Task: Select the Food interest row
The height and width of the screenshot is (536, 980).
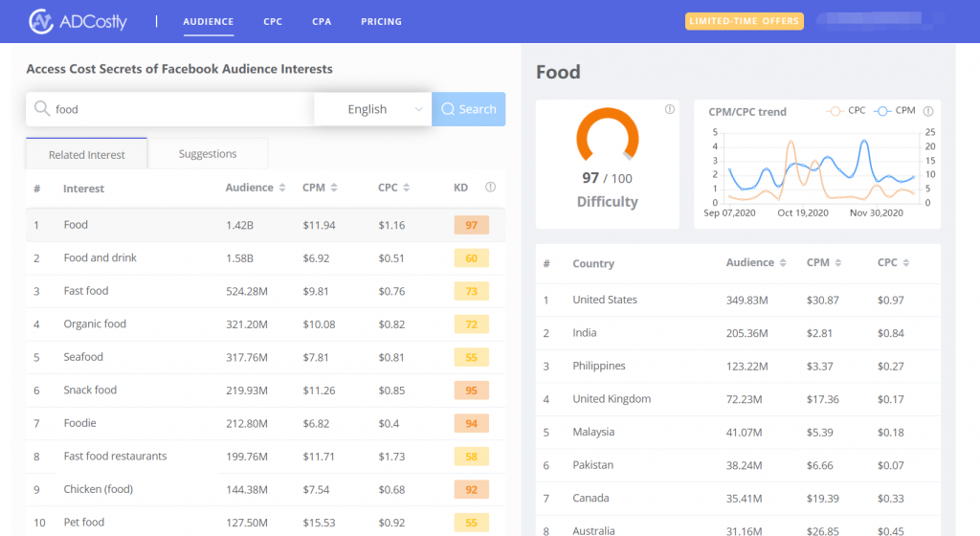Action: point(266,225)
